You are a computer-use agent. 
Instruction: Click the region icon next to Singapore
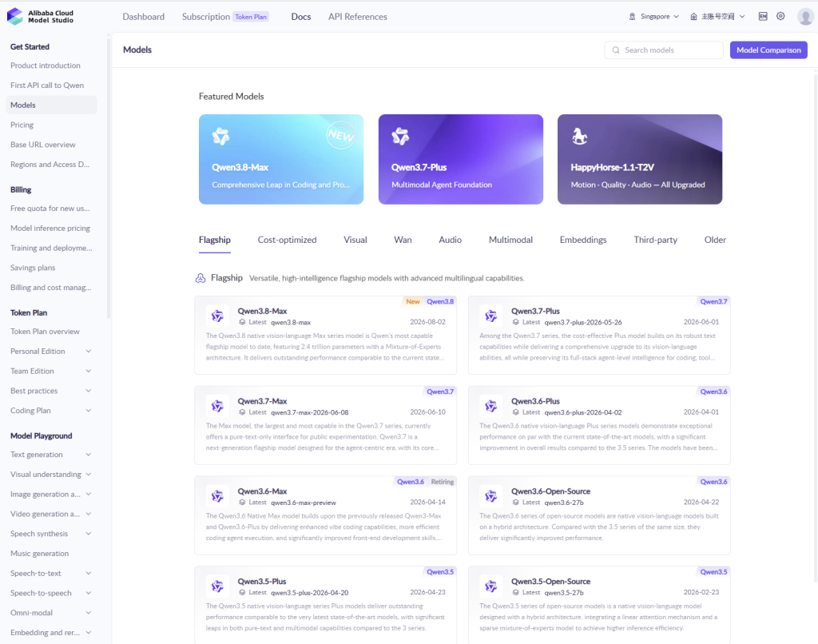pos(633,16)
